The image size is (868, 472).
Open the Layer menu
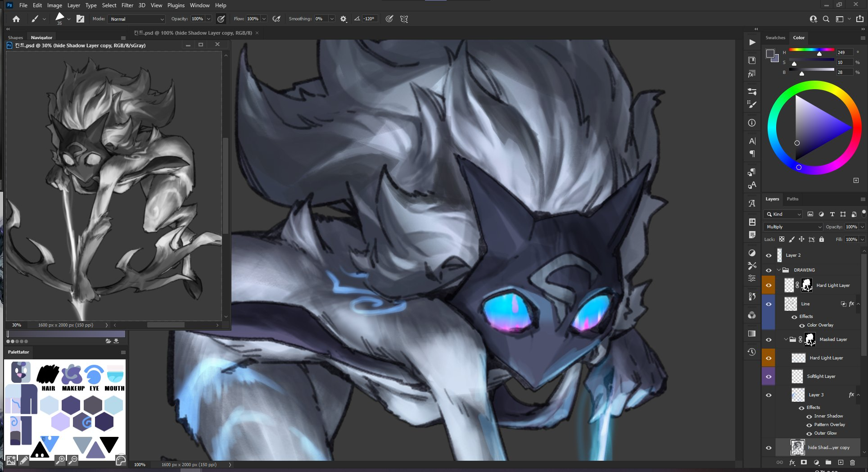(x=73, y=5)
